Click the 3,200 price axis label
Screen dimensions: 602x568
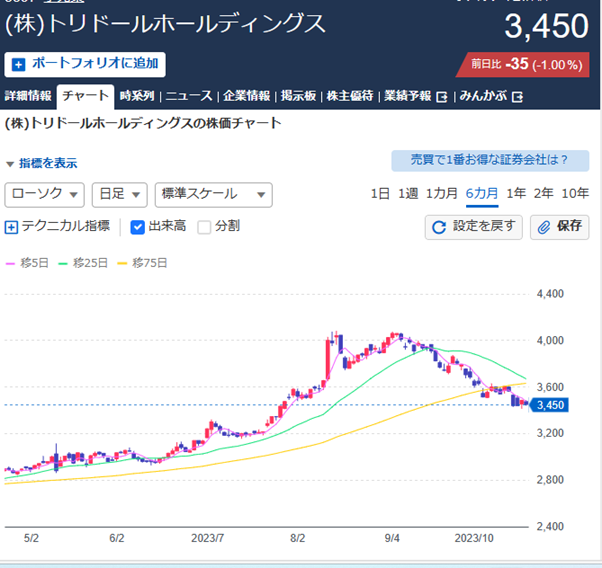[550, 433]
